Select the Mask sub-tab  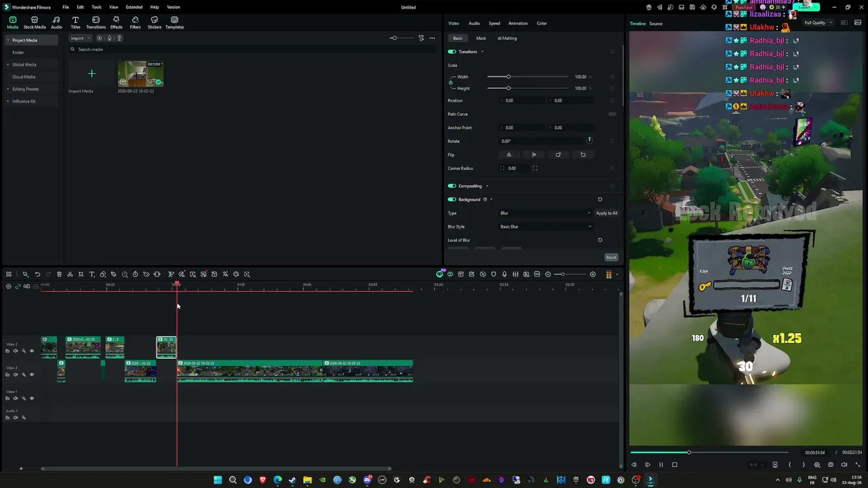pos(481,38)
